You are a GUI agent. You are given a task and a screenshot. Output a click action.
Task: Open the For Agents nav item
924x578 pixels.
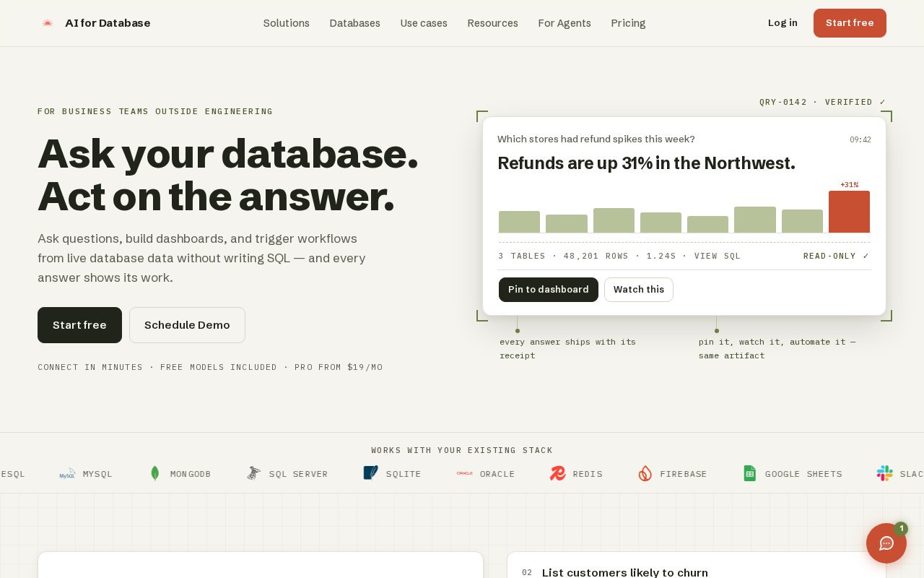[565, 23]
